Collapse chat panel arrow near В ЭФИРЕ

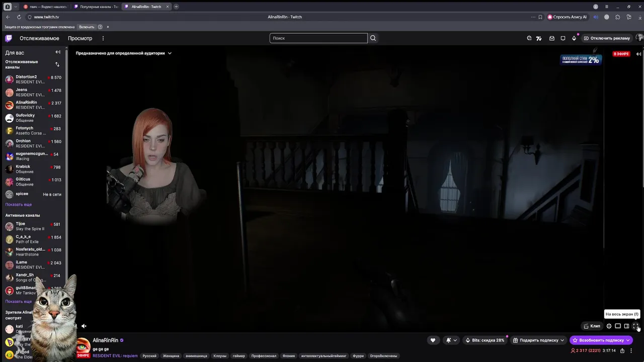pyautogui.click(x=638, y=54)
